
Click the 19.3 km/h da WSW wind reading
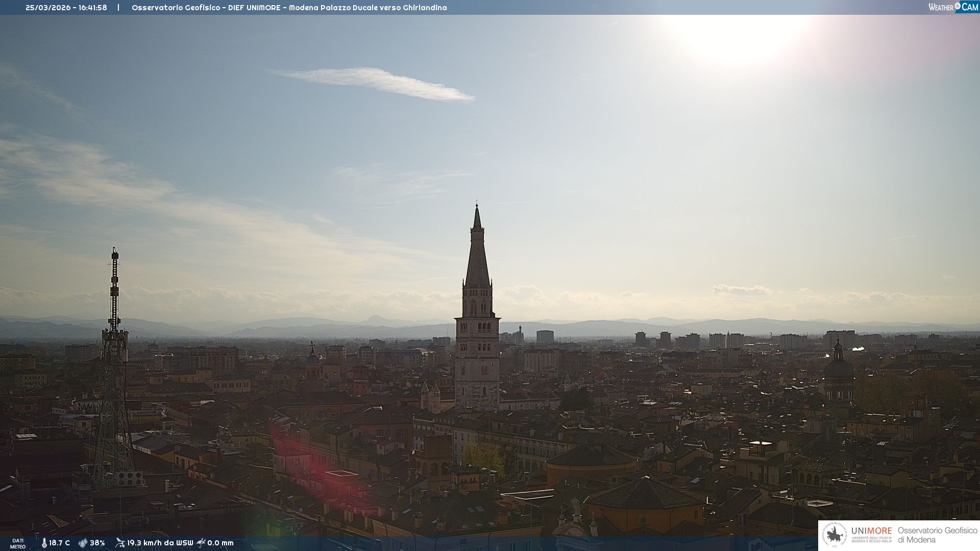[x=160, y=543]
